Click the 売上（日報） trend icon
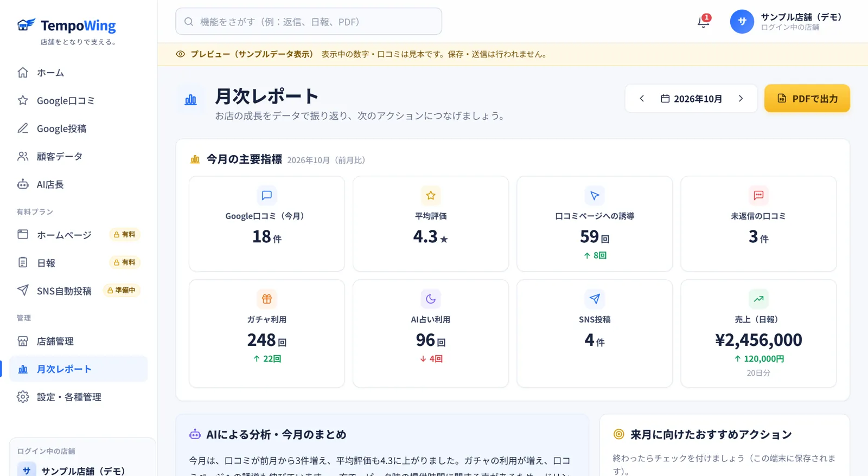Screen dimensions: 868x476 (758, 299)
